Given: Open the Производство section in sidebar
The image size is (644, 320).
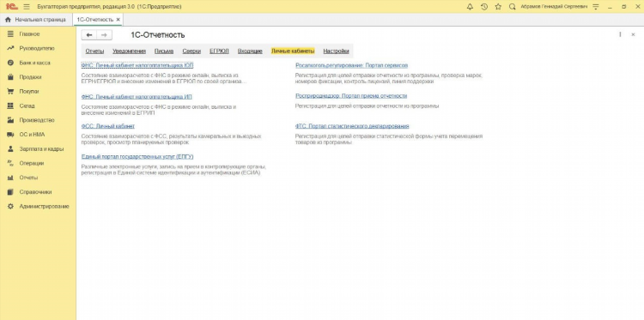Looking at the screenshot, I should 37,120.
